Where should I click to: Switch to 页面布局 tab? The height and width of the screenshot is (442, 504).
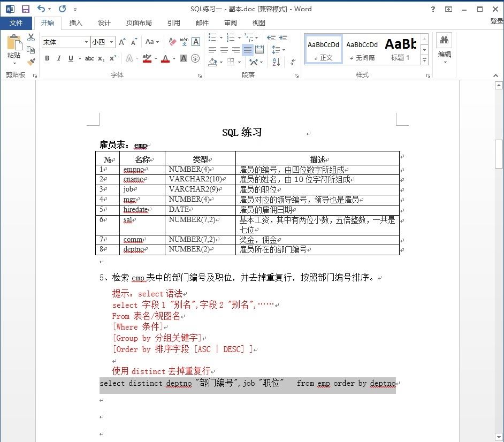pos(139,23)
